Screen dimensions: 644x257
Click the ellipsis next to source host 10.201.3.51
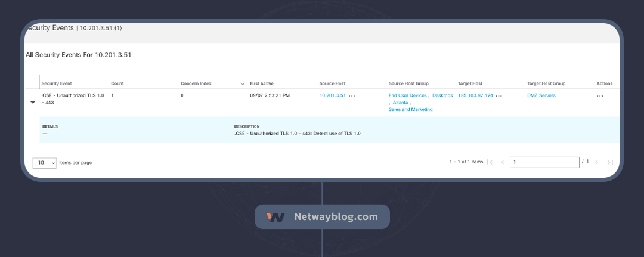(352, 95)
